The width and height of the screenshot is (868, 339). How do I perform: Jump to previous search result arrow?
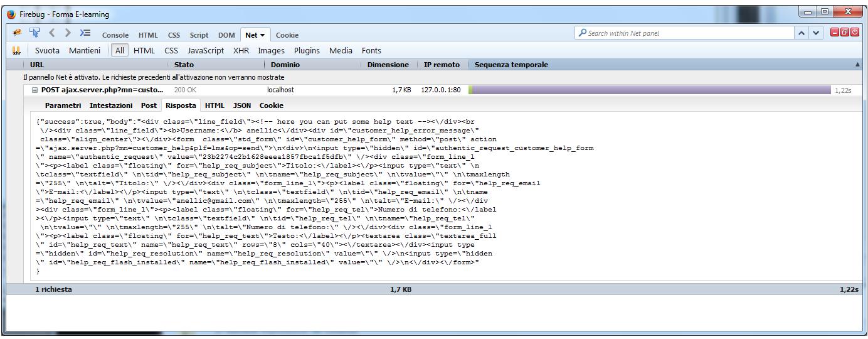pyautogui.click(x=803, y=34)
